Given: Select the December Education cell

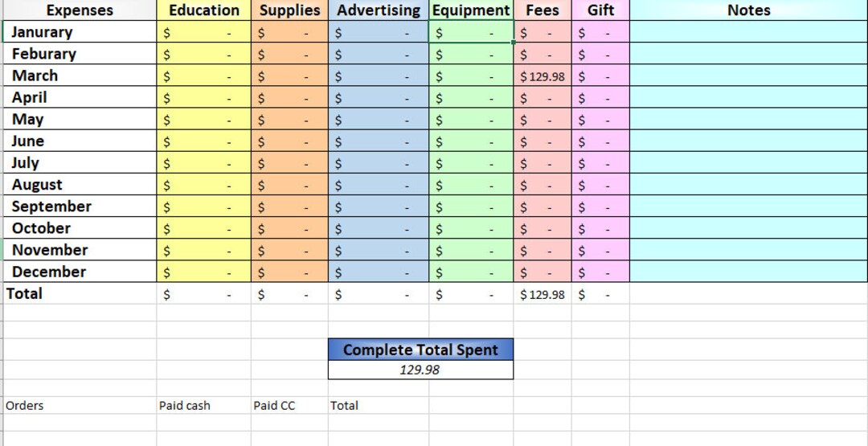Looking at the screenshot, I should pos(203,272).
